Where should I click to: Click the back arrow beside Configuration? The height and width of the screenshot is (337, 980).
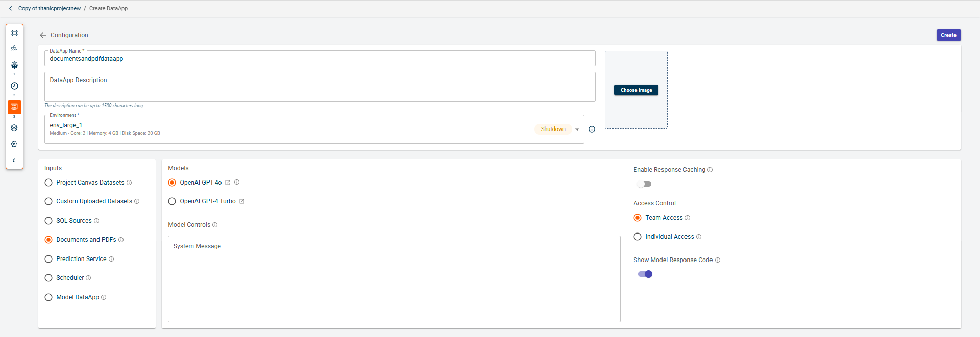pyautogui.click(x=43, y=35)
